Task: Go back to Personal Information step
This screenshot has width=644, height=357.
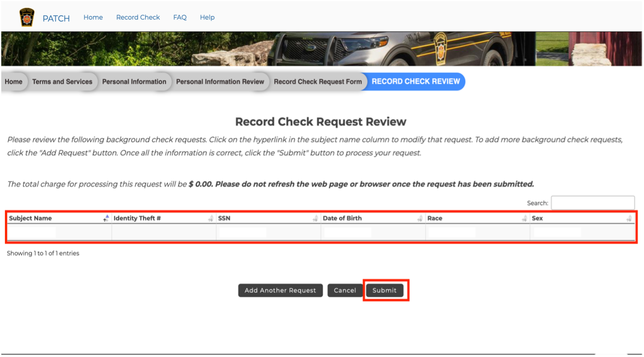Action: (x=134, y=82)
